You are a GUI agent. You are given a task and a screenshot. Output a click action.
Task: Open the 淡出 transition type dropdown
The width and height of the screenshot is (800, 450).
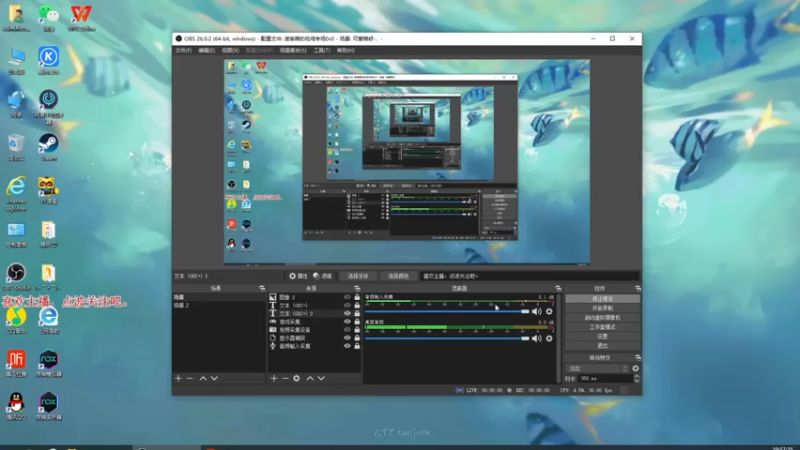coord(597,368)
